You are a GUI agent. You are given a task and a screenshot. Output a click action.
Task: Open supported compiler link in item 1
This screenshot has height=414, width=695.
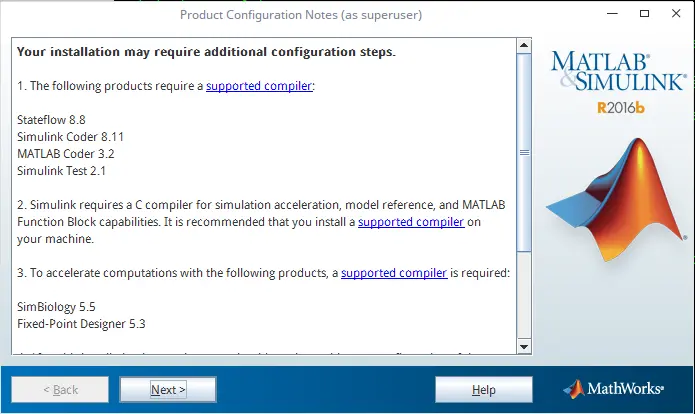pos(259,86)
